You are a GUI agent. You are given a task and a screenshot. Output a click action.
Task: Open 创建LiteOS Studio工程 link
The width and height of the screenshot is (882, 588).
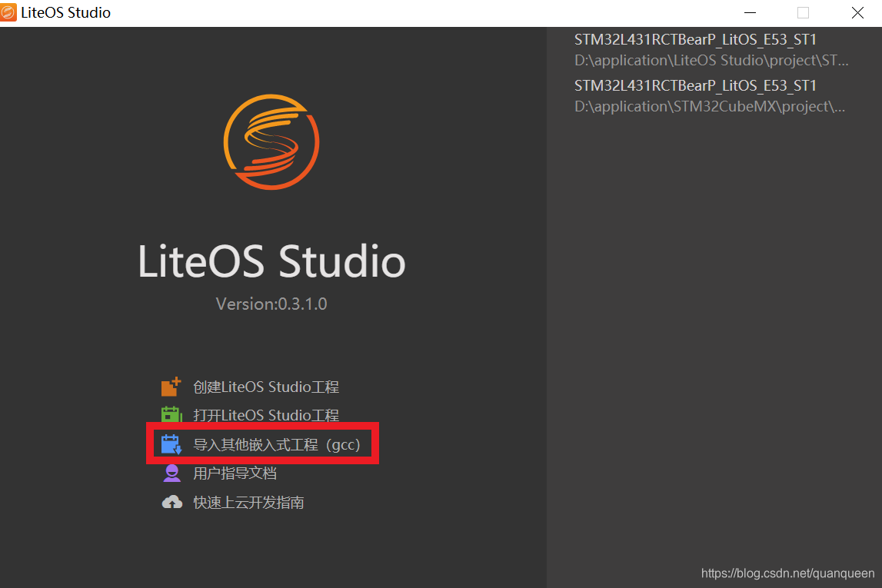[266, 387]
